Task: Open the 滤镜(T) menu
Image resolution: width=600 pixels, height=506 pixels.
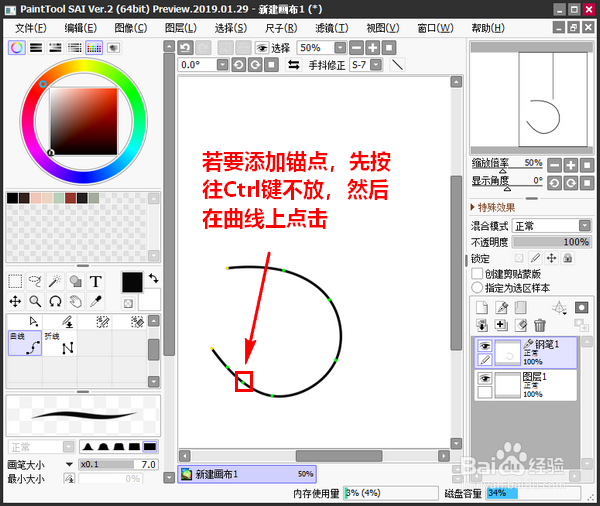Action: click(x=332, y=28)
